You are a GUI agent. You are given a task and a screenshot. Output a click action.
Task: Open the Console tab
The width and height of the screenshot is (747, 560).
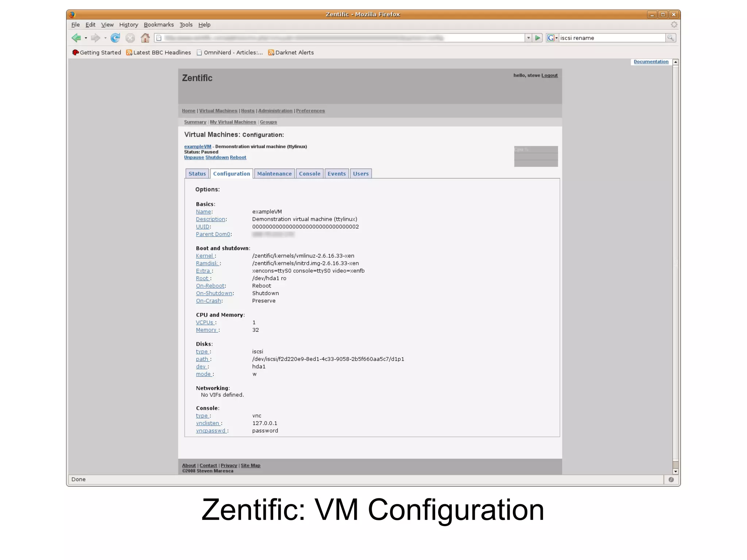pyautogui.click(x=309, y=174)
